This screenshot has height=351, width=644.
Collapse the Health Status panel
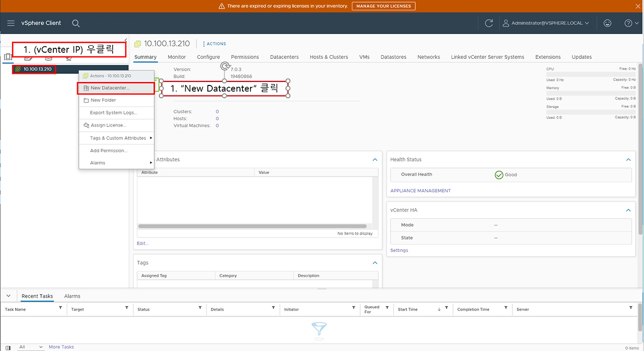[628, 159]
